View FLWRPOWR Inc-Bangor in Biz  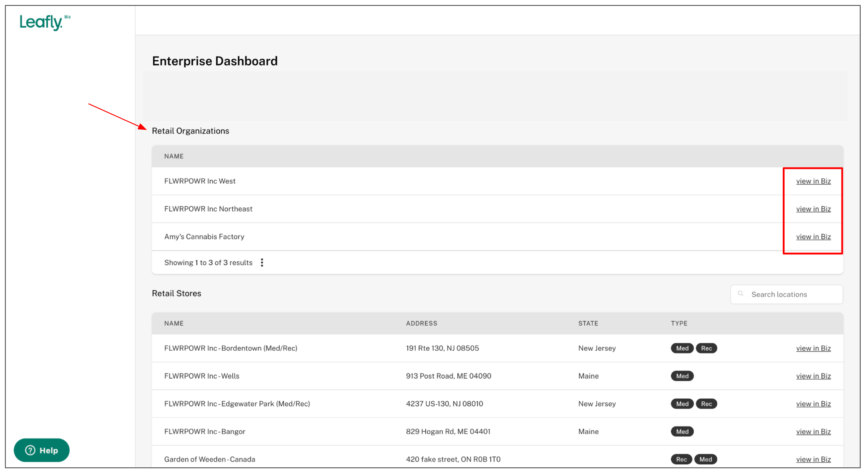click(813, 432)
